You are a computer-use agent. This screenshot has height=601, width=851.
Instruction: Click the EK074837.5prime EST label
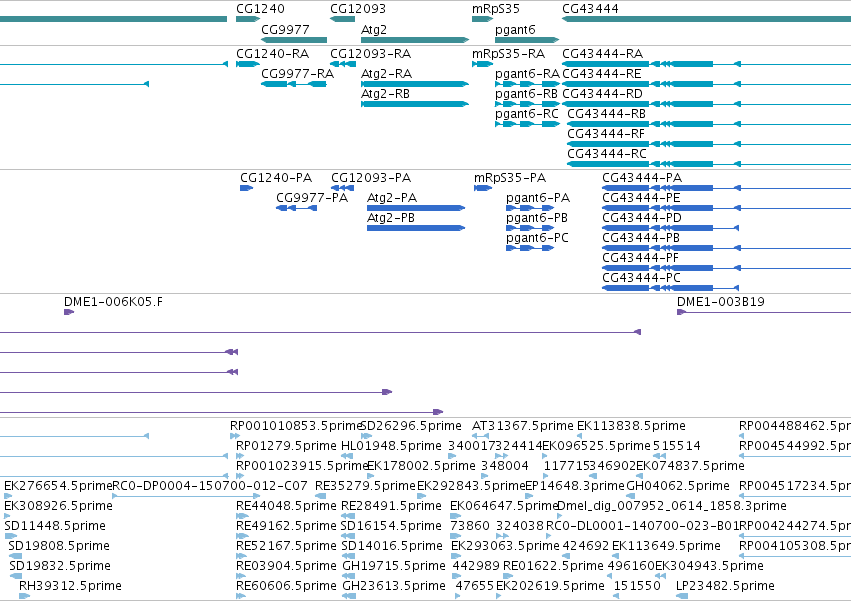point(690,466)
